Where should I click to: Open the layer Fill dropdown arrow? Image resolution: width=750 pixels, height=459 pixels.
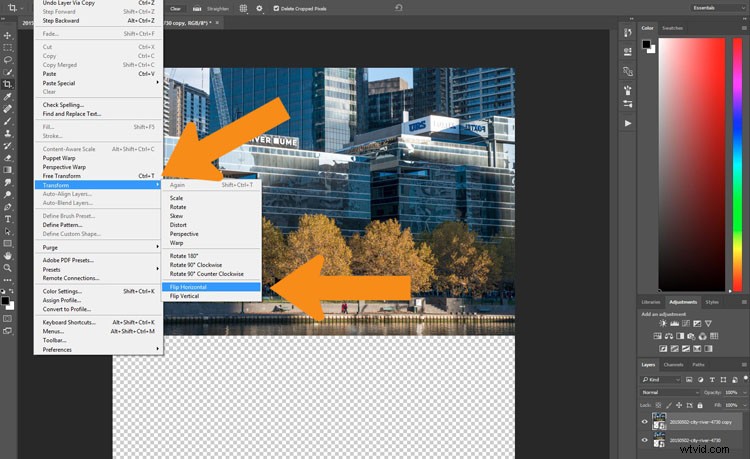[x=744, y=405]
